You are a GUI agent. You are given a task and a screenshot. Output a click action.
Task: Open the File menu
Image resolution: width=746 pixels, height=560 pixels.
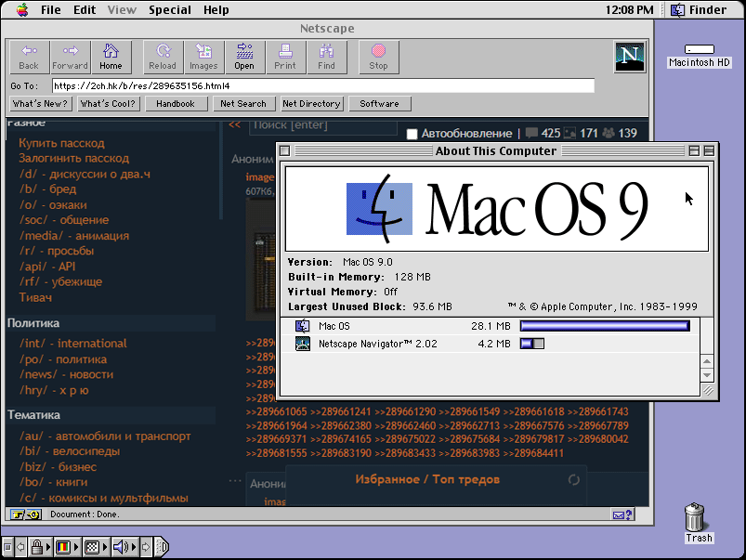pyautogui.click(x=51, y=9)
